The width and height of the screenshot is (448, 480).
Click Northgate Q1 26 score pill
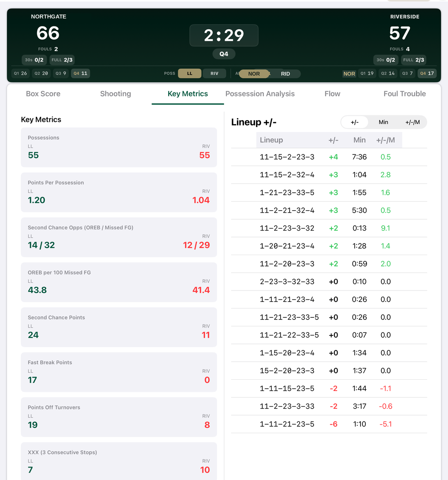20,73
